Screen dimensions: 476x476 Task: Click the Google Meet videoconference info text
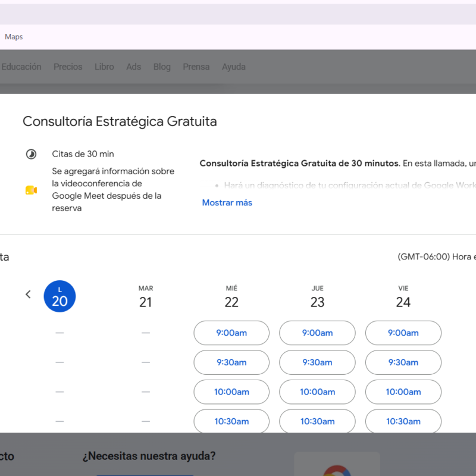coord(113,189)
